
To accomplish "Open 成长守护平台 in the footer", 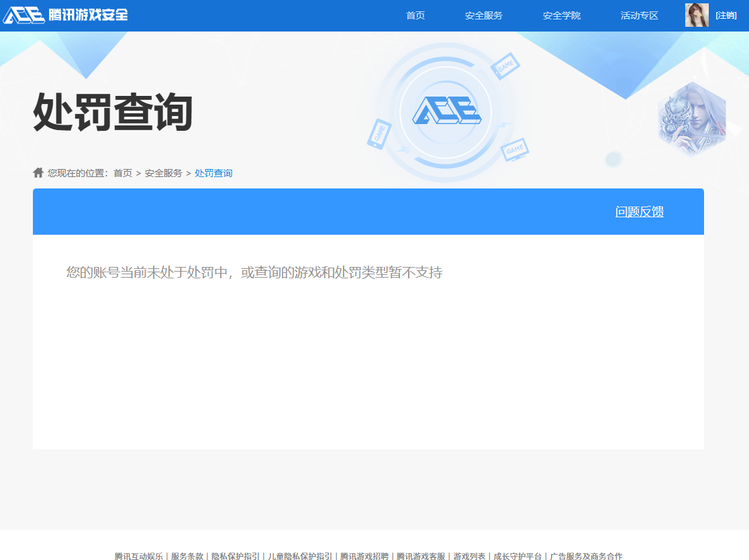I will coord(513,556).
